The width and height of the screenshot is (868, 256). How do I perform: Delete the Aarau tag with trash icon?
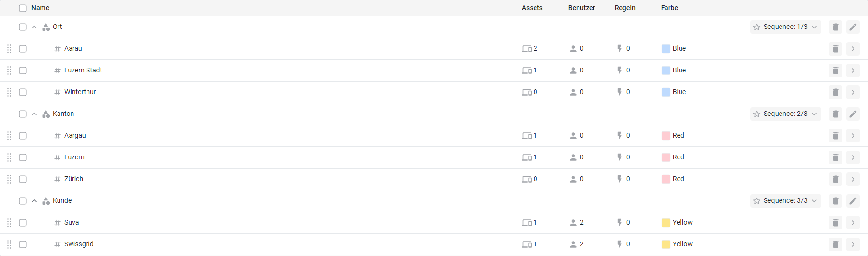[835, 49]
